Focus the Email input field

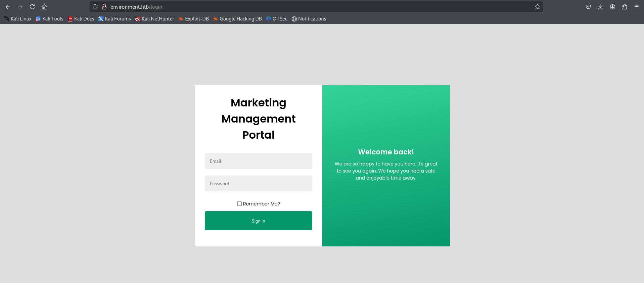coord(258,161)
